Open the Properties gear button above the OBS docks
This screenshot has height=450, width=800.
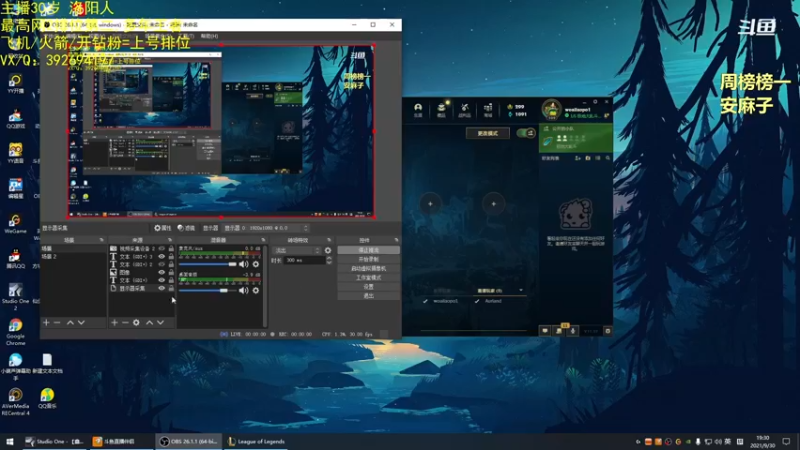163,228
